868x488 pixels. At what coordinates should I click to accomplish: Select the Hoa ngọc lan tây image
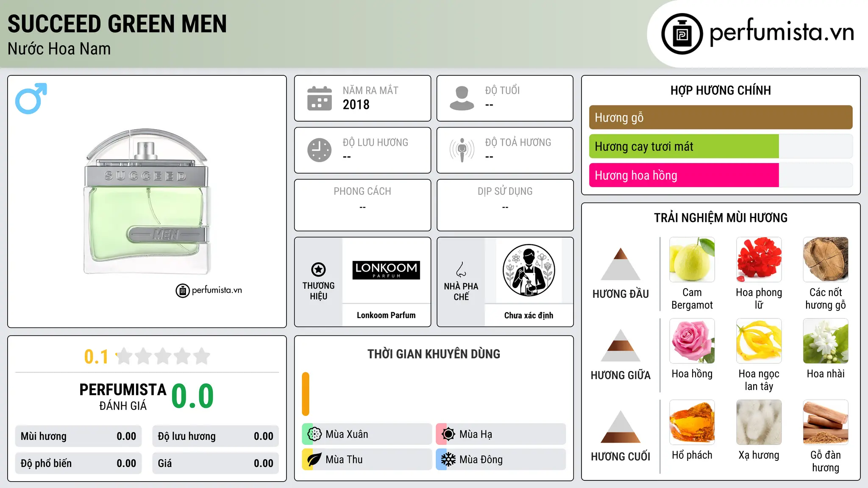click(759, 341)
